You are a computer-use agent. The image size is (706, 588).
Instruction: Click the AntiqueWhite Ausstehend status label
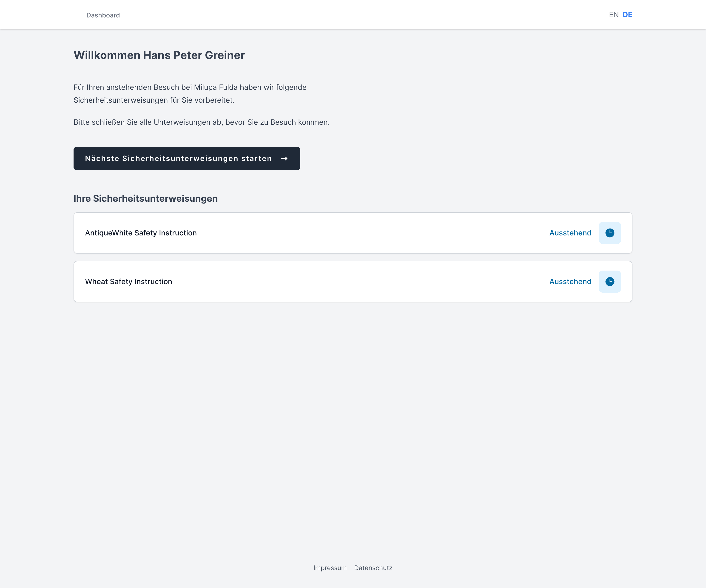(x=570, y=233)
